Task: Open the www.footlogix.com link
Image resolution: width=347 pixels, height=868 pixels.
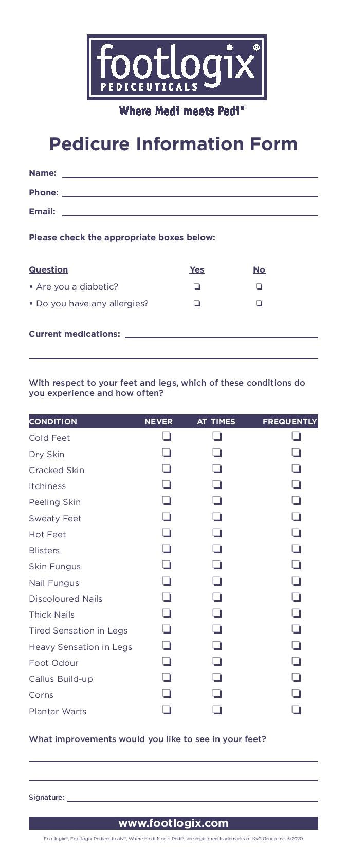Action: click(x=173, y=823)
